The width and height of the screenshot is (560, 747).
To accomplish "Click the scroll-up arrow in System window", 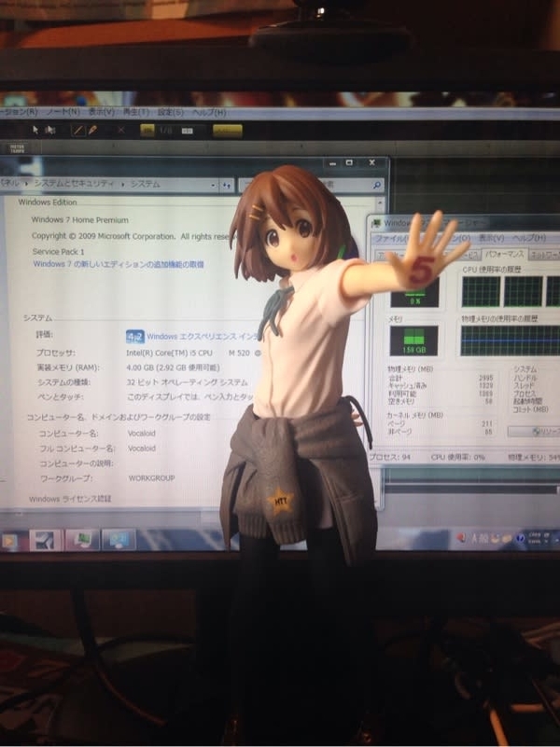I will tap(380, 203).
